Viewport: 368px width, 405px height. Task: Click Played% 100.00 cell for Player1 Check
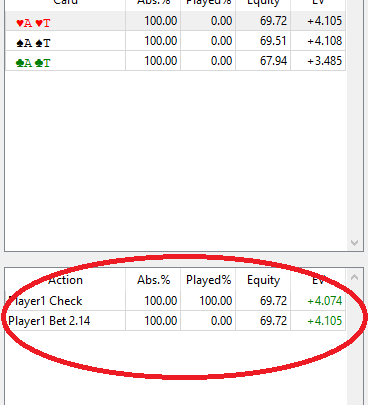point(208,301)
